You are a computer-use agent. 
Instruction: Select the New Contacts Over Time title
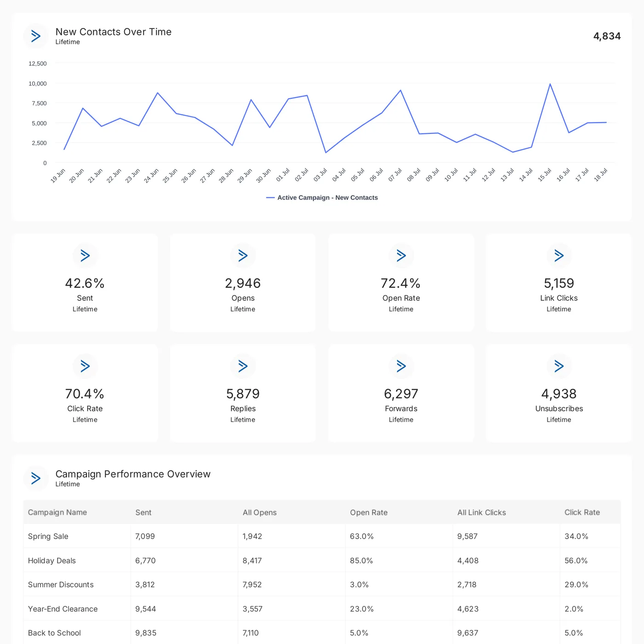pyautogui.click(x=114, y=32)
